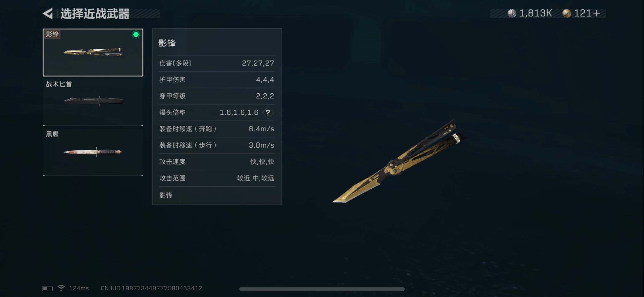The image size is (644, 297).
Task: Click the 攻击范围 stat row
Action: pyautogui.click(x=217, y=178)
